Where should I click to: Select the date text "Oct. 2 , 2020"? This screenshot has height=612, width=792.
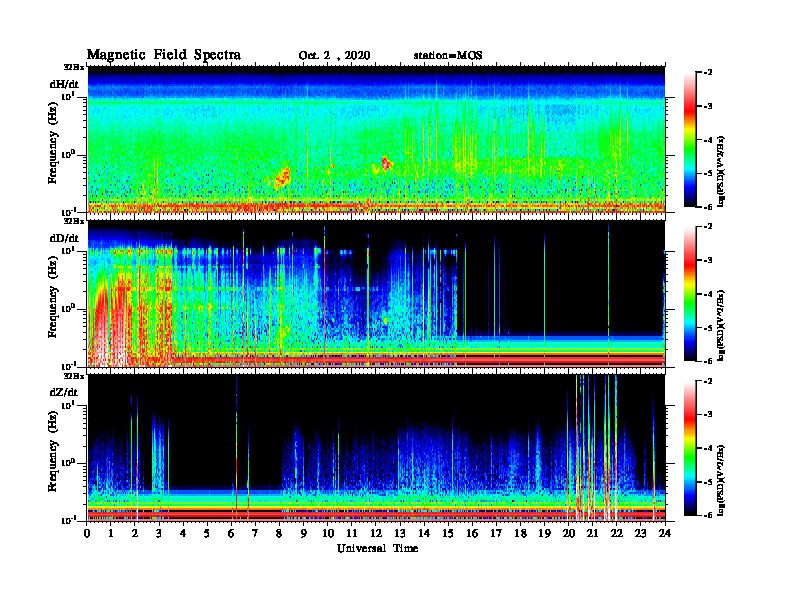(334, 56)
